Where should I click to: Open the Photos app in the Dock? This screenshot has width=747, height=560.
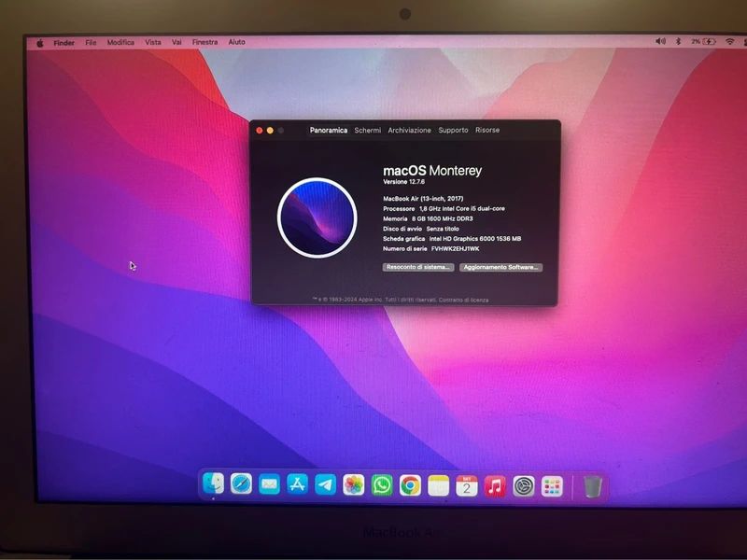354,485
